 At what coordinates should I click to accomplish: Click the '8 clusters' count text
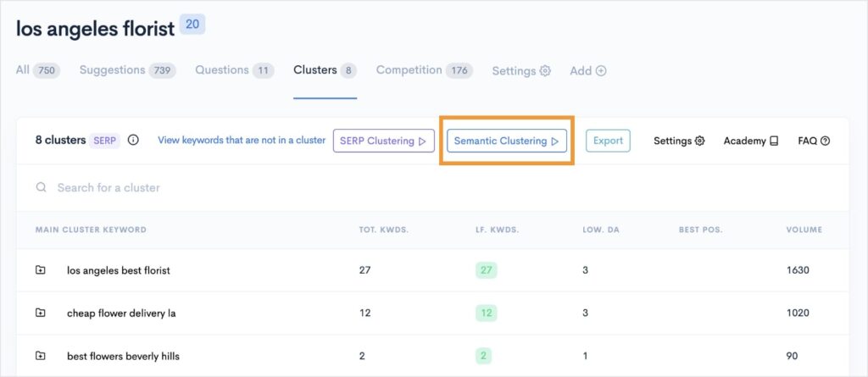tap(60, 140)
